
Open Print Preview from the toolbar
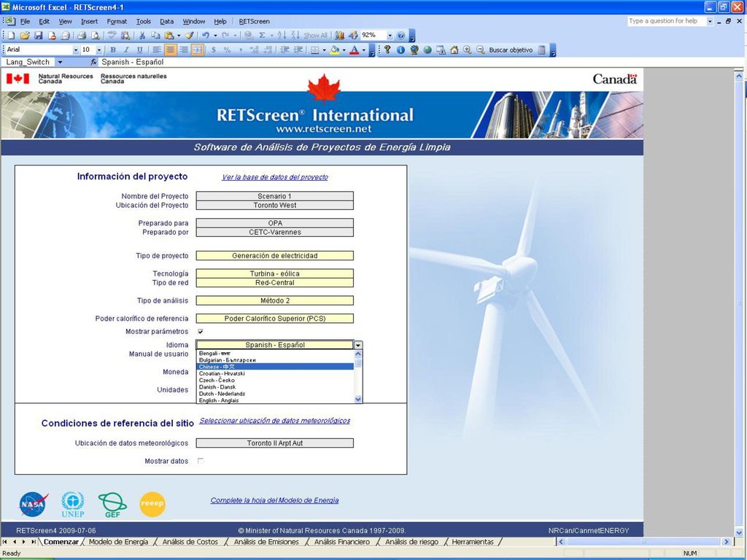tap(96, 35)
